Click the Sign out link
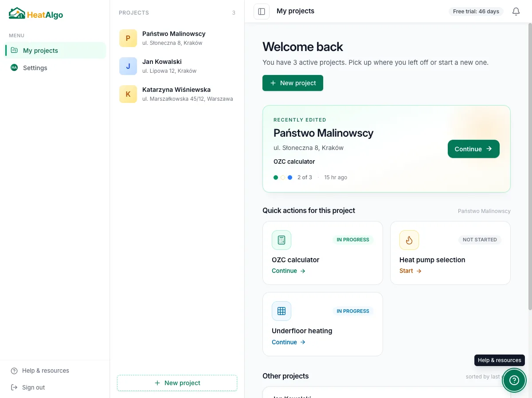The image size is (532, 398). point(34,387)
